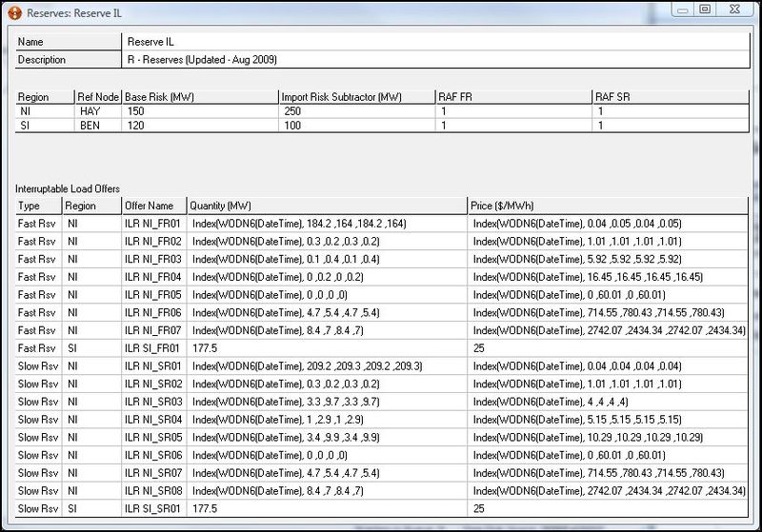The width and height of the screenshot is (762, 532).
Task: Click the 'Base Risk (MW)' column header
Action: 200,97
